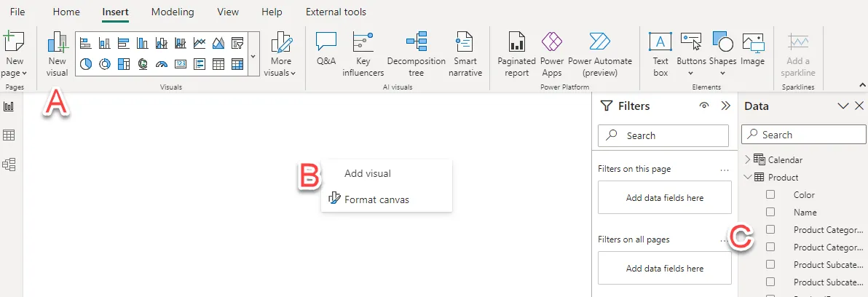Click Add data fields under all pages
Screen dimensions: 868x297
(665, 268)
